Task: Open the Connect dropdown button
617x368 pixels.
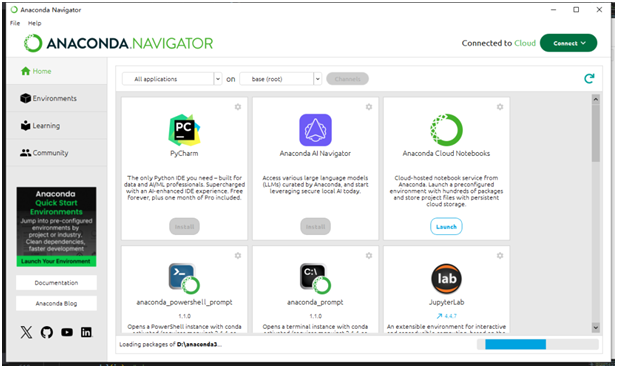Action: [569, 43]
